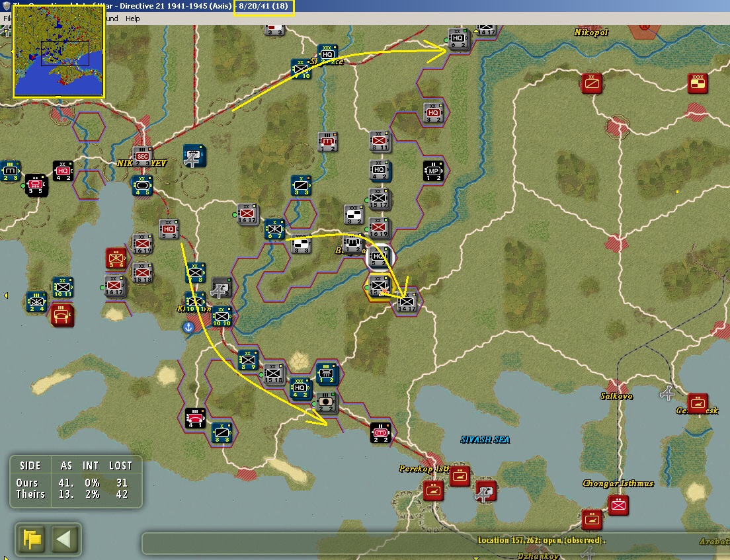Select the blue X unit rated 3 3 in south
This screenshot has height=560, width=730.
tap(222, 433)
